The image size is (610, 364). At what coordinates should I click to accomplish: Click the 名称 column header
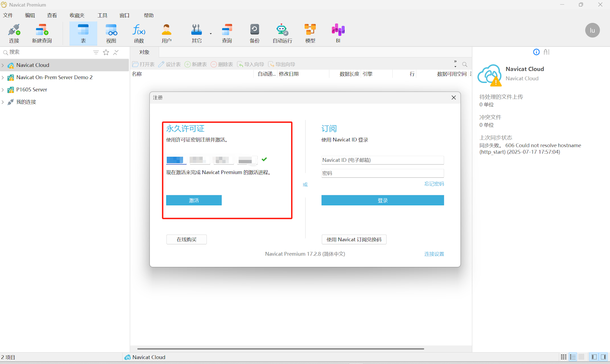tap(192, 74)
